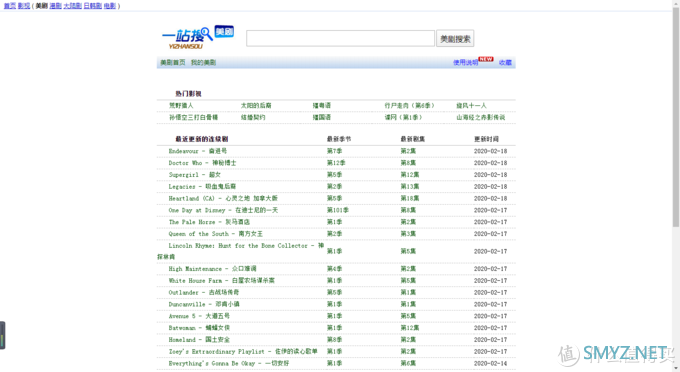Image resolution: width=680 pixels, height=372 pixels.
Task: Open Doctor Who - 神秘博士 link
Action: [203, 163]
